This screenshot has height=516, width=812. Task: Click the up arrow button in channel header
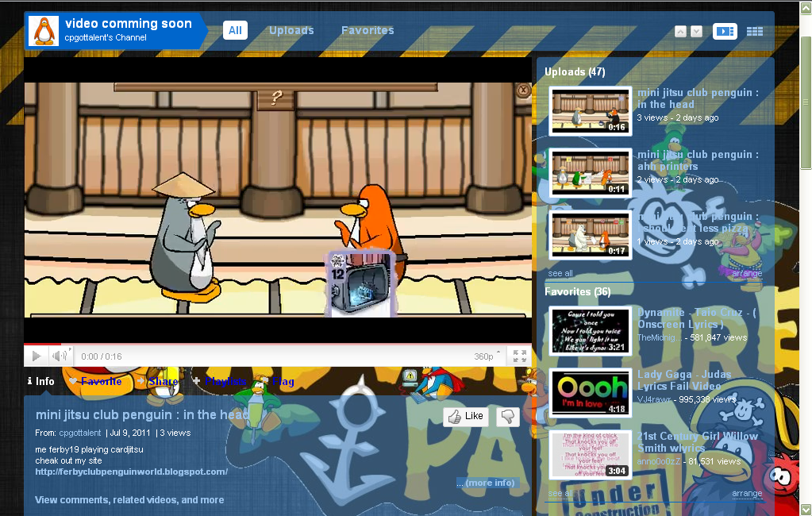[x=680, y=32]
